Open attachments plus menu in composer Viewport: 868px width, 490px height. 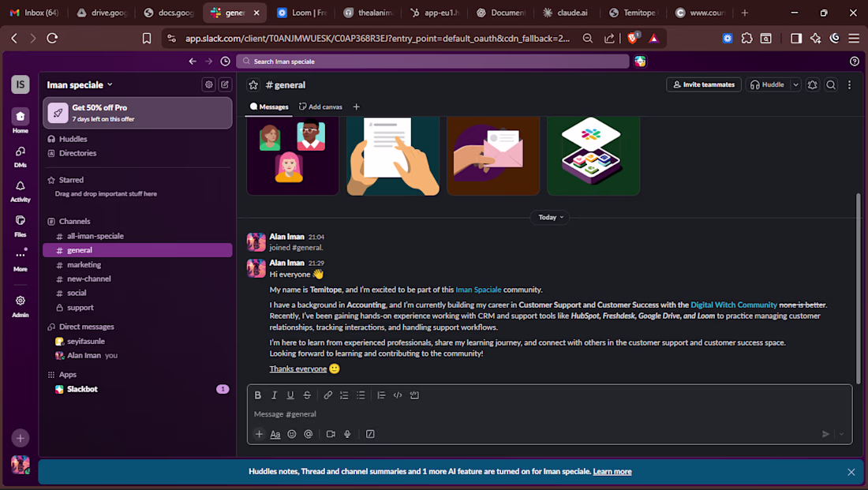coord(259,434)
